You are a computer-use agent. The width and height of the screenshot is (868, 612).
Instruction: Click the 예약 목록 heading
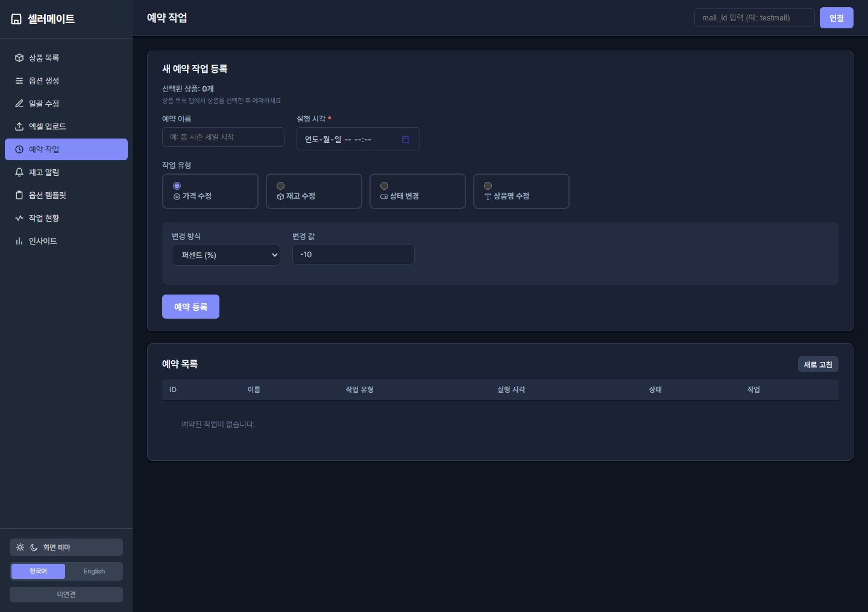180,364
